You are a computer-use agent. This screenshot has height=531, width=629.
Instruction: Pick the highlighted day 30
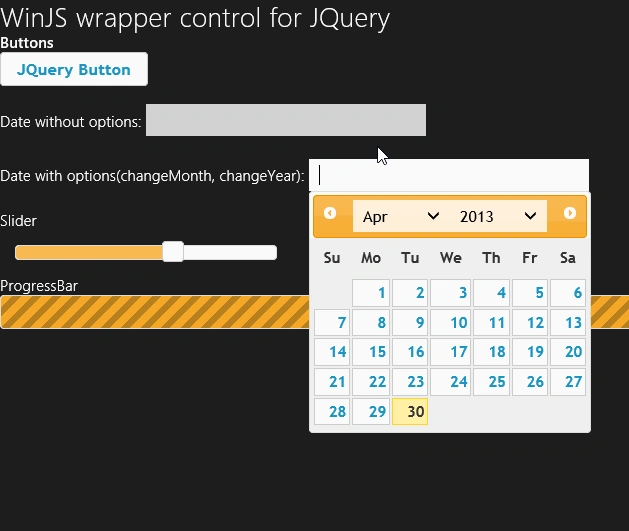410,411
